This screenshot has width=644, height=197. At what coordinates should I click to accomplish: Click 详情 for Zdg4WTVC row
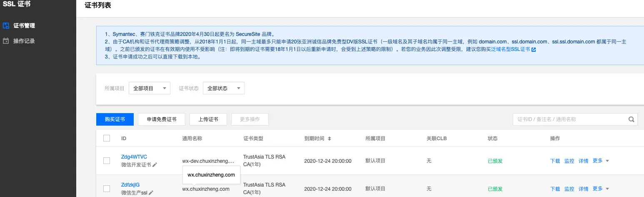(x=584, y=161)
